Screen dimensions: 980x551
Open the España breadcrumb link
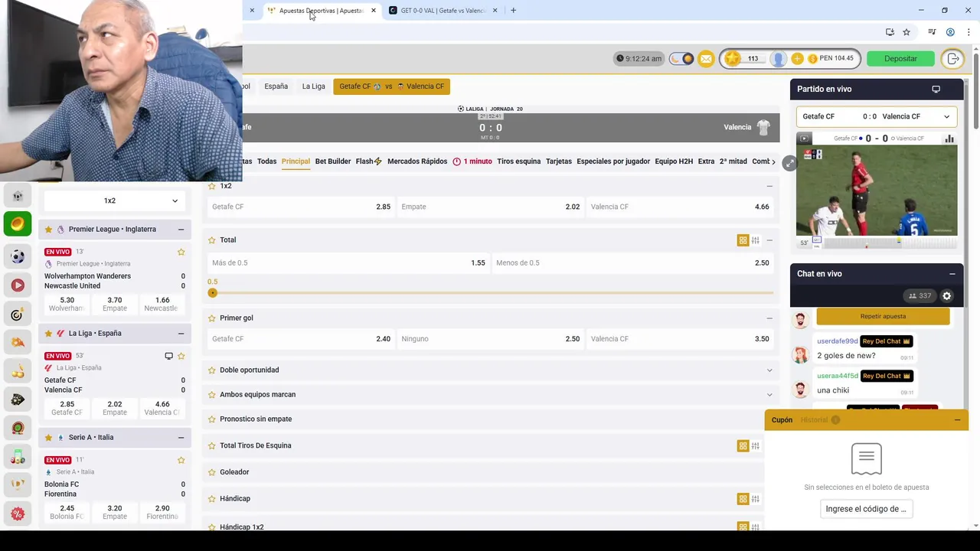(276, 86)
